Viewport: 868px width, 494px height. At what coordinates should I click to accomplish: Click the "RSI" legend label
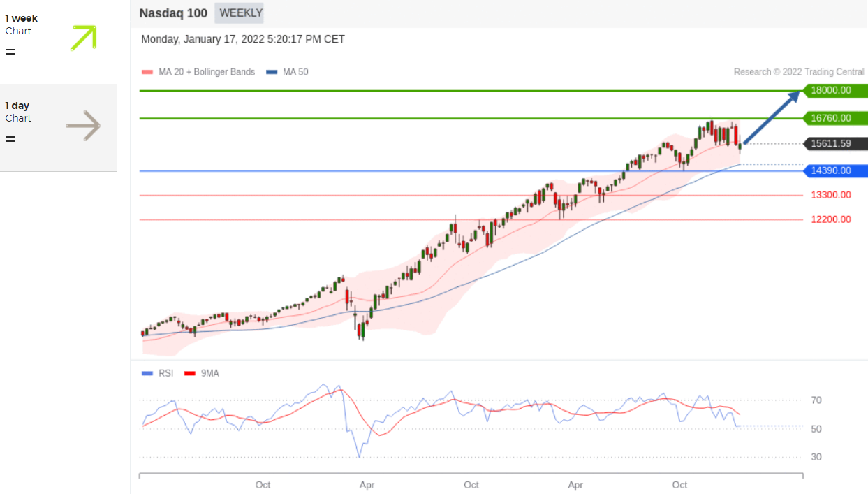(x=165, y=373)
